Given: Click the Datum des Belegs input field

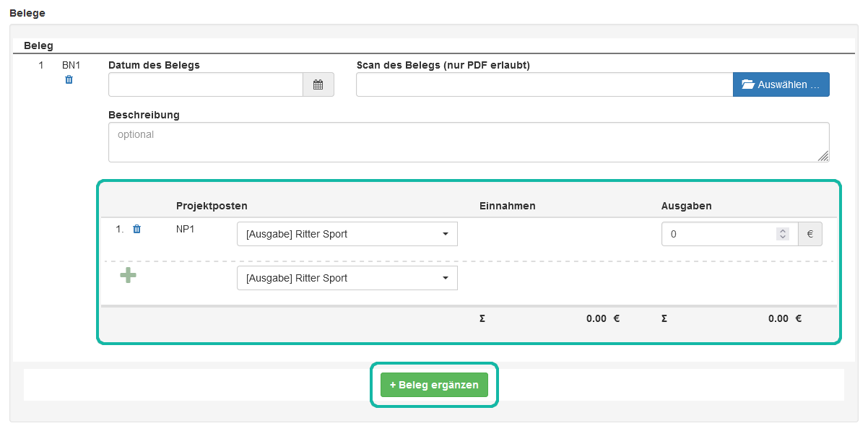Looking at the screenshot, I should (206, 84).
